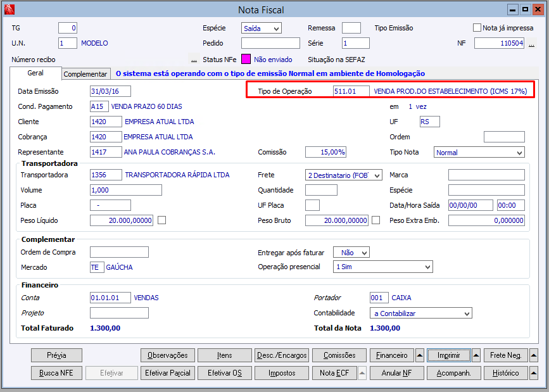This screenshot has width=549, height=392.
Task: Click the Portador code field 001
Action: (x=379, y=298)
